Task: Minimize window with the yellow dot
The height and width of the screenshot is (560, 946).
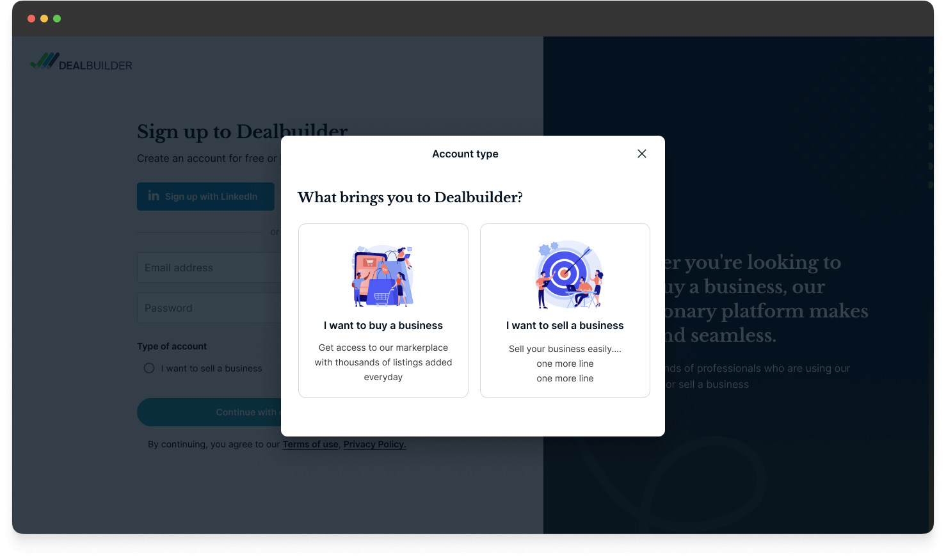Action: point(44,19)
